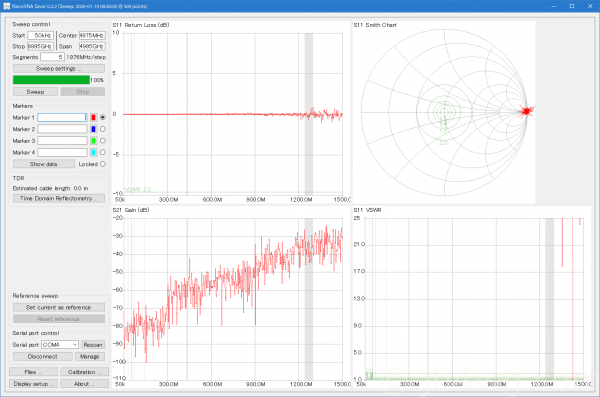Open Display setup options
Image resolution: width=600 pixels, height=397 pixels.
[x=33, y=384]
